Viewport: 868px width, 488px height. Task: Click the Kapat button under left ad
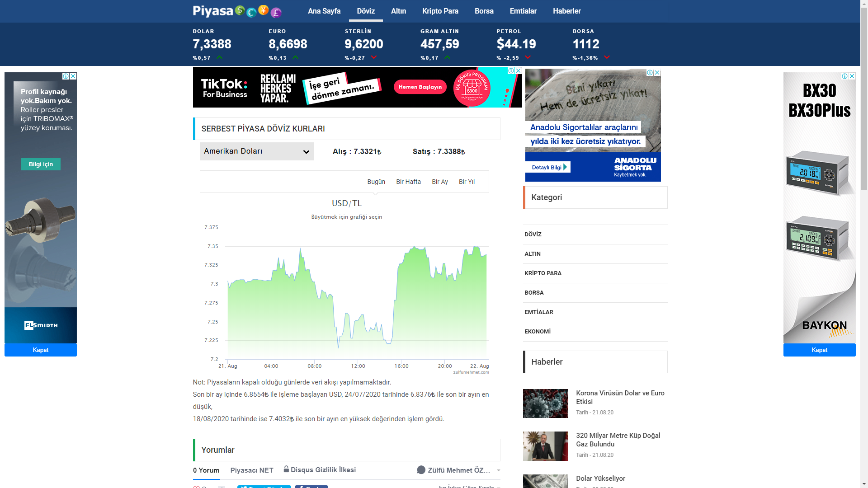tap(41, 350)
